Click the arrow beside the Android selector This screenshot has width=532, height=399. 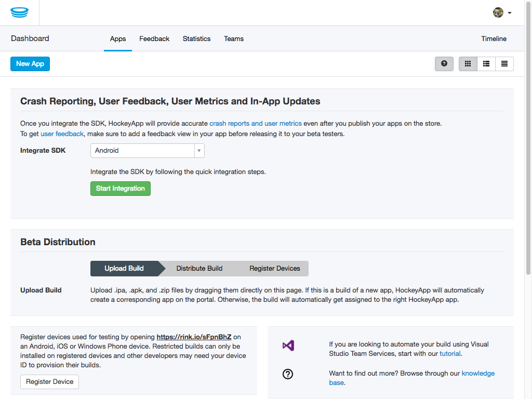pyautogui.click(x=199, y=151)
